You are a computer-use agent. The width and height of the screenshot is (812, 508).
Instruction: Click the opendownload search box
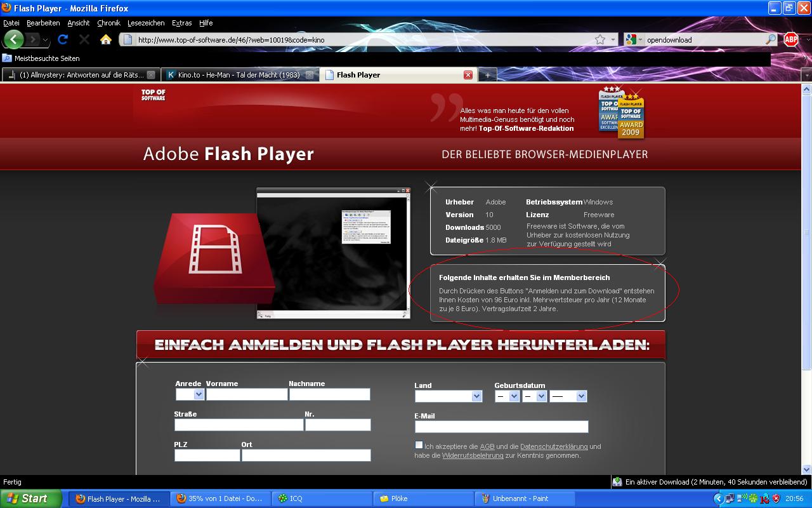pos(704,39)
